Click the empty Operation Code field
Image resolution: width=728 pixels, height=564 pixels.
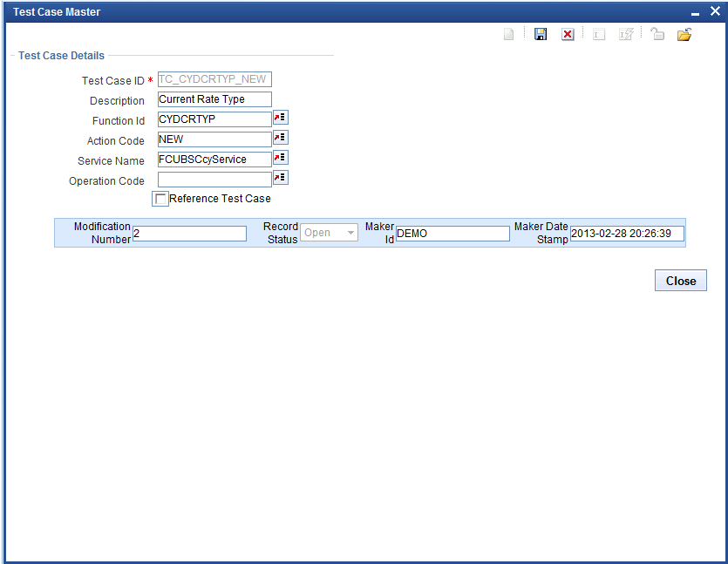click(x=214, y=180)
